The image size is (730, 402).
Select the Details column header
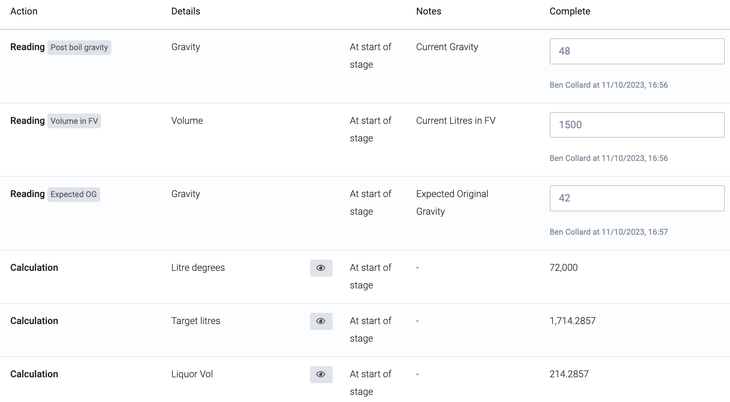(x=185, y=12)
